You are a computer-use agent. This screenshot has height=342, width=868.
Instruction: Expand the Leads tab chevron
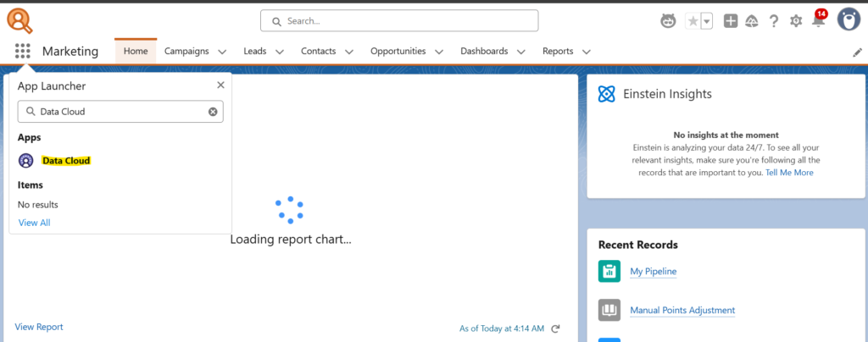point(280,52)
